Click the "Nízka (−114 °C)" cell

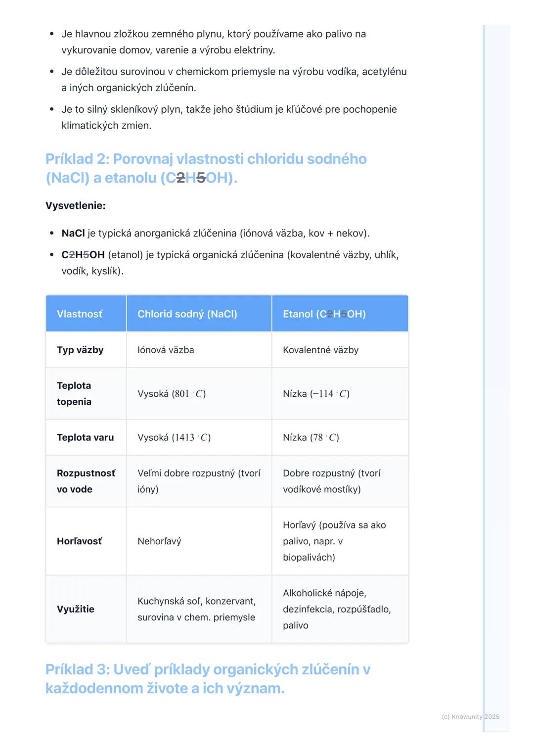tap(316, 394)
